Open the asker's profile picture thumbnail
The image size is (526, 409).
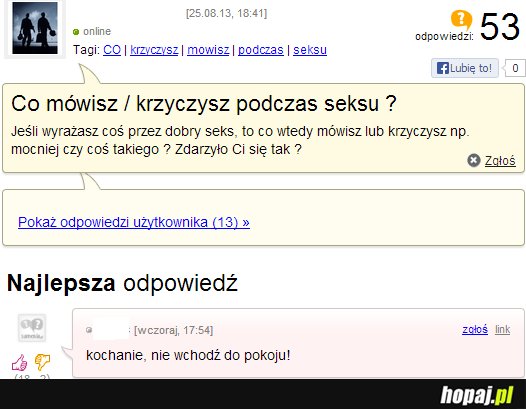tap(35, 28)
